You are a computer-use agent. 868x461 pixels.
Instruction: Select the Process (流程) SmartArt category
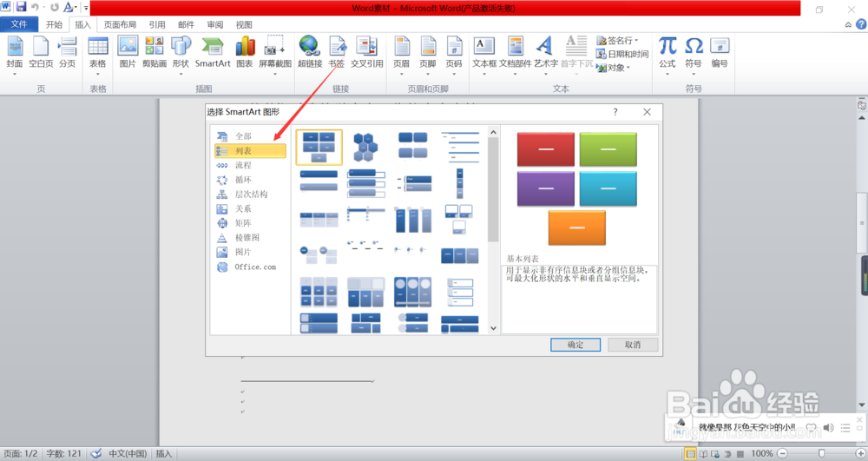coord(250,165)
